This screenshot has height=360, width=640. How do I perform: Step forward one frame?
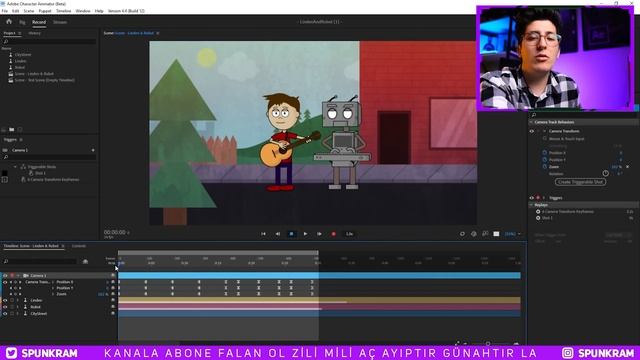(x=319, y=234)
